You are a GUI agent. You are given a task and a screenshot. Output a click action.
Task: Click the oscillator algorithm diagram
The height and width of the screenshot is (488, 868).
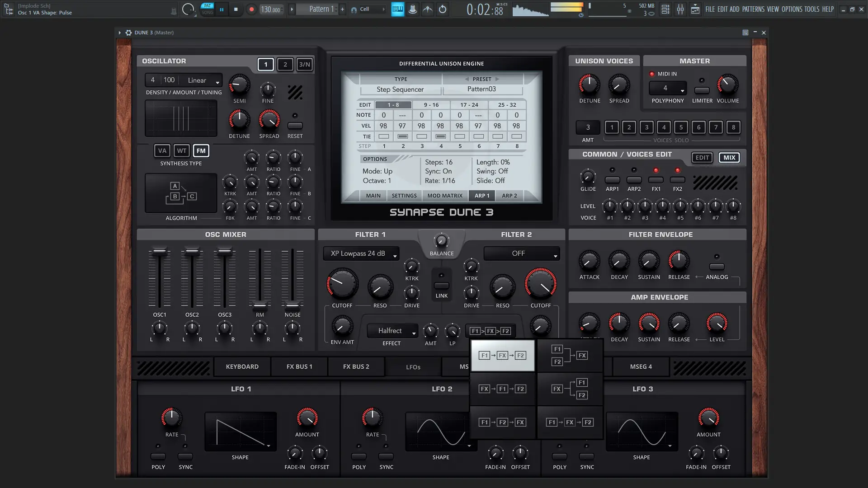pos(181,193)
